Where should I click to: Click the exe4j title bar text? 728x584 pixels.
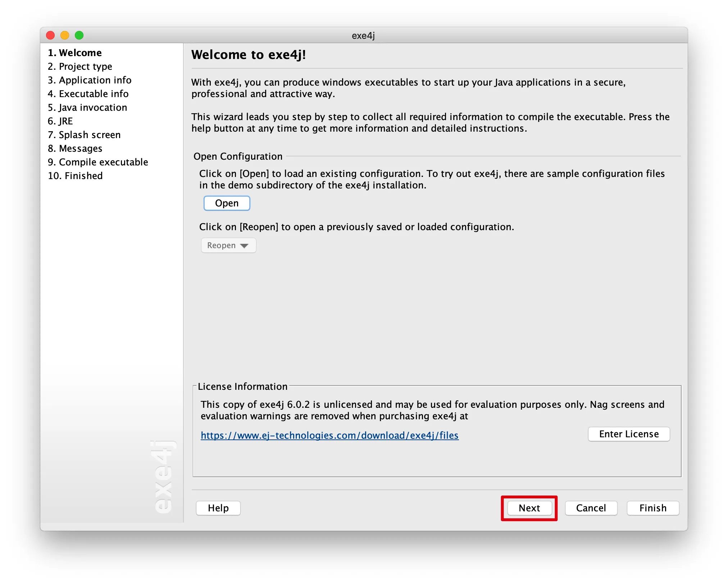[363, 36]
